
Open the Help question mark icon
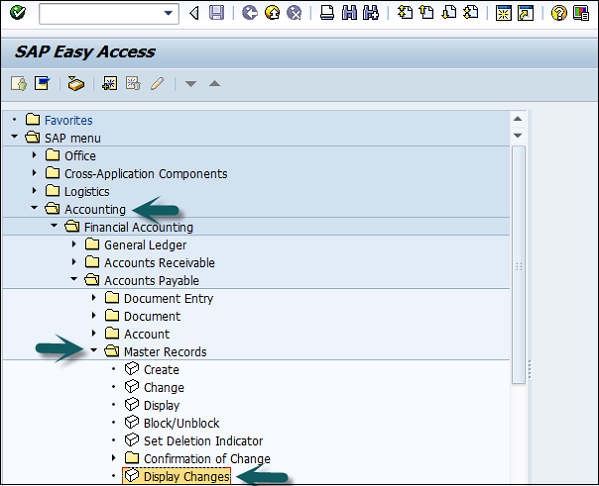[559, 13]
